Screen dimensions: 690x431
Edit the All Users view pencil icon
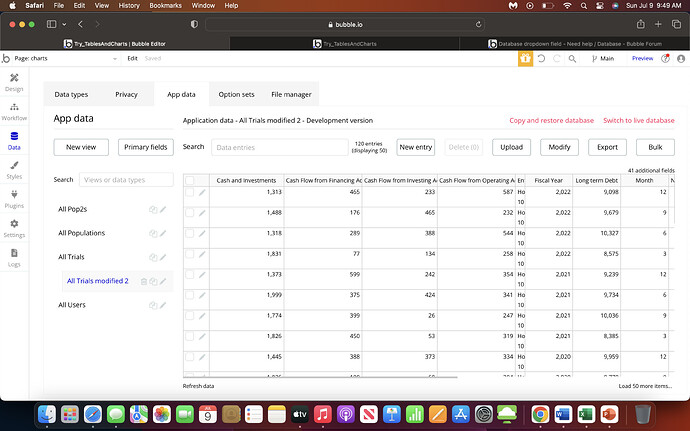click(x=163, y=305)
